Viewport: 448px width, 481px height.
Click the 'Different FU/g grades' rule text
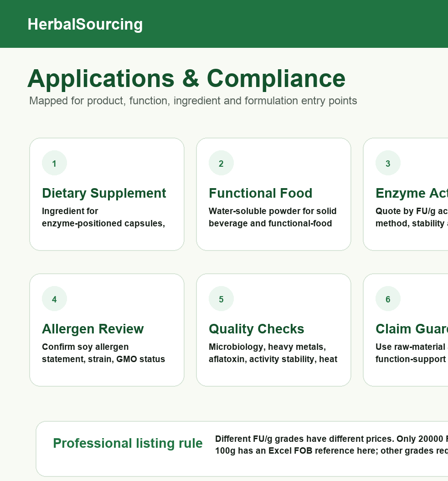coord(331,445)
